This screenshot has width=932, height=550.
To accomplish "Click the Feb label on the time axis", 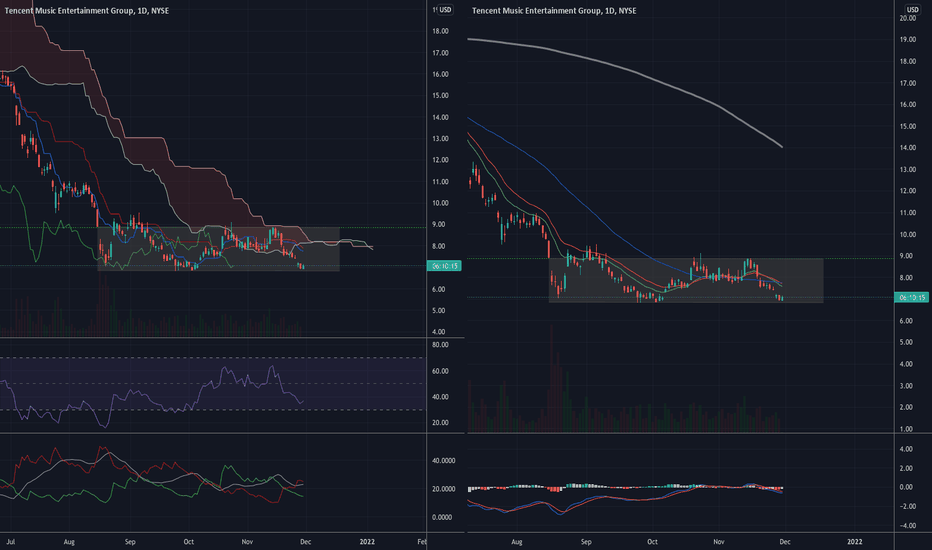I will click(422, 542).
